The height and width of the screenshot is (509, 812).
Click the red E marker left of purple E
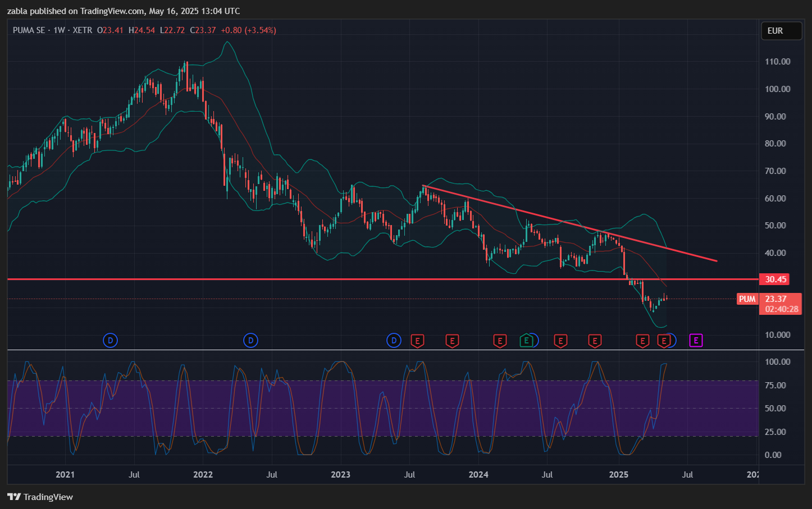click(x=664, y=341)
